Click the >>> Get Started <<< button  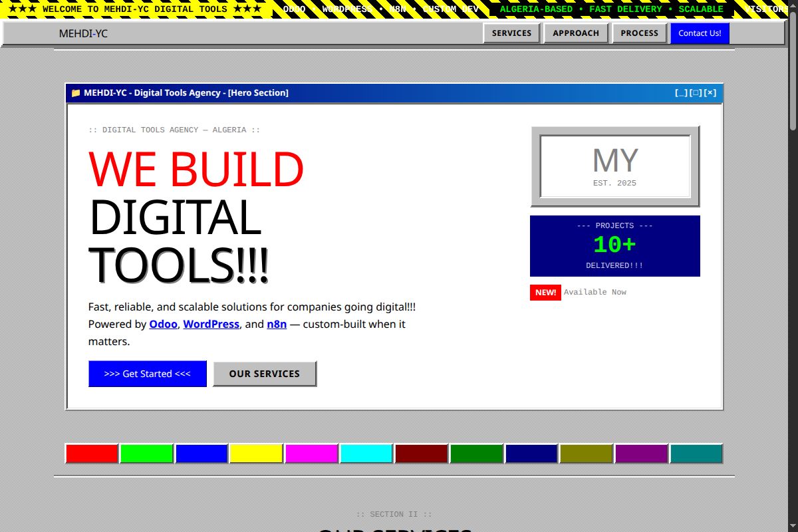[148, 374]
